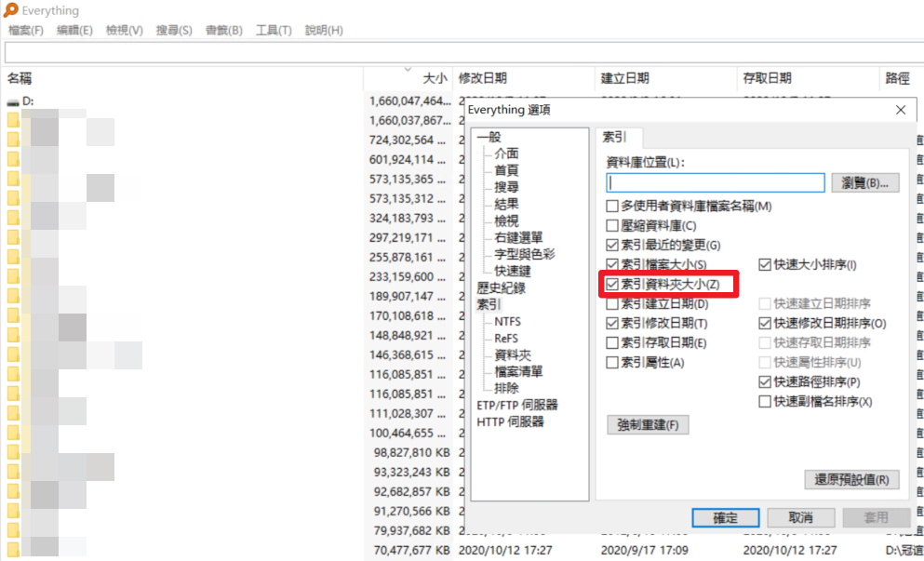
Task: Toggle 索引資料夾大小(Z) checkbox
Action: tap(613, 285)
